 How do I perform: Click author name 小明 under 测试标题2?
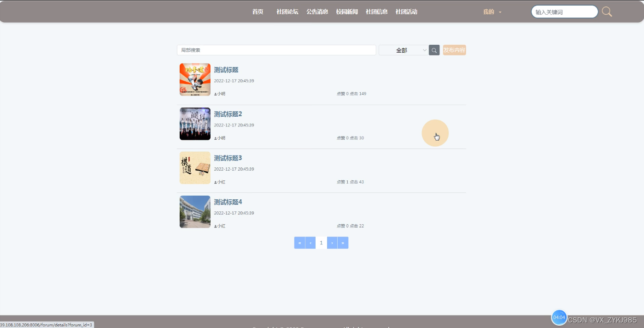[x=222, y=138]
